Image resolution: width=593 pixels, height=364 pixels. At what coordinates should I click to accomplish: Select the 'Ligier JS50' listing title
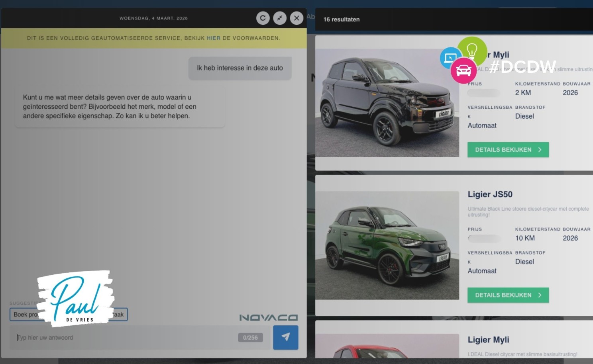490,194
